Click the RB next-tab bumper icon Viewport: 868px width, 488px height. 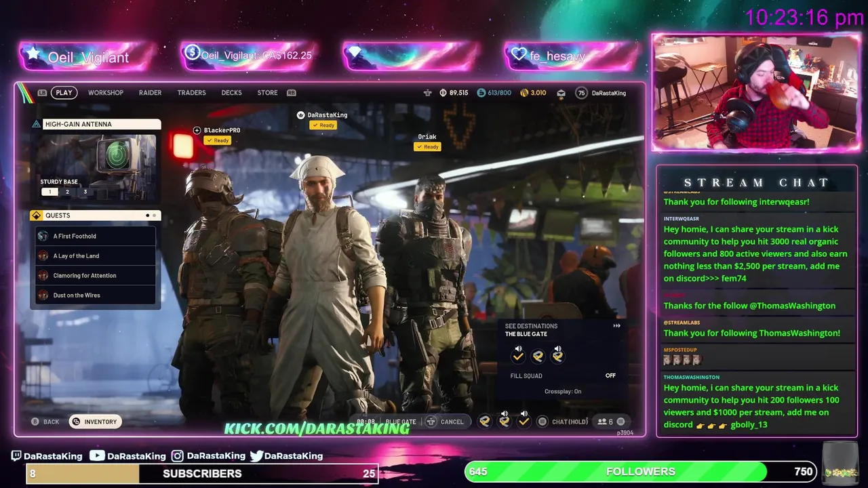pos(292,93)
